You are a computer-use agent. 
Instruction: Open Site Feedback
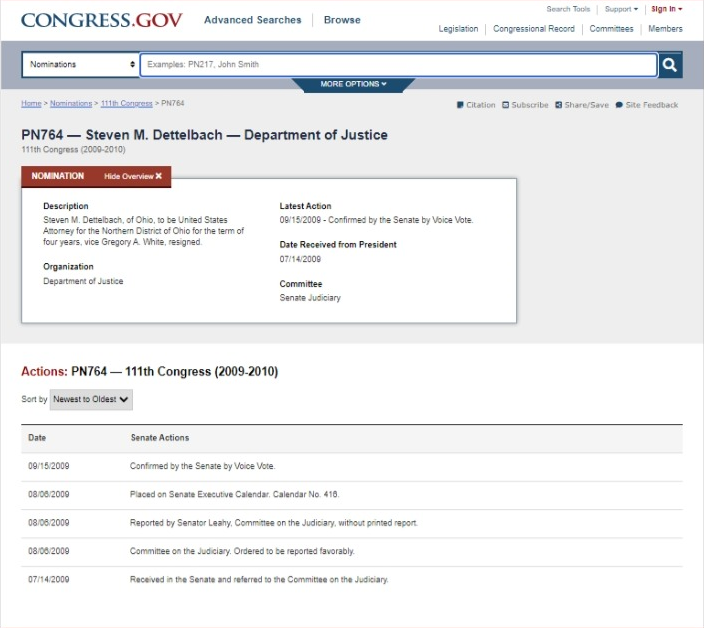pyautogui.click(x=647, y=105)
